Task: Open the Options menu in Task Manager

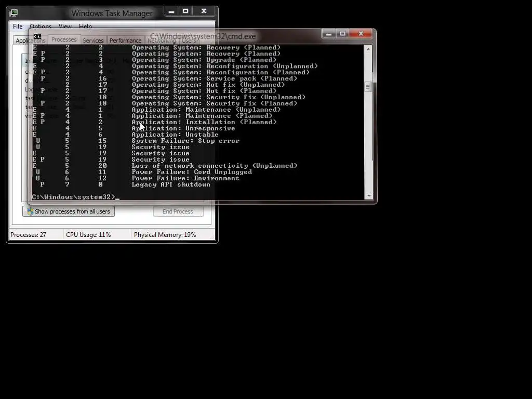Action: (x=41, y=26)
